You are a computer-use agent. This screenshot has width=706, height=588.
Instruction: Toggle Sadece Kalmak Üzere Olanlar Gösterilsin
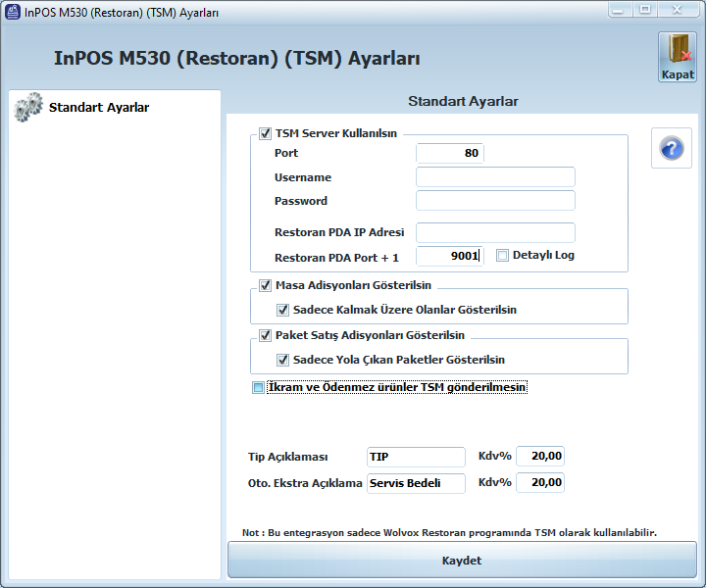pyautogui.click(x=282, y=310)
